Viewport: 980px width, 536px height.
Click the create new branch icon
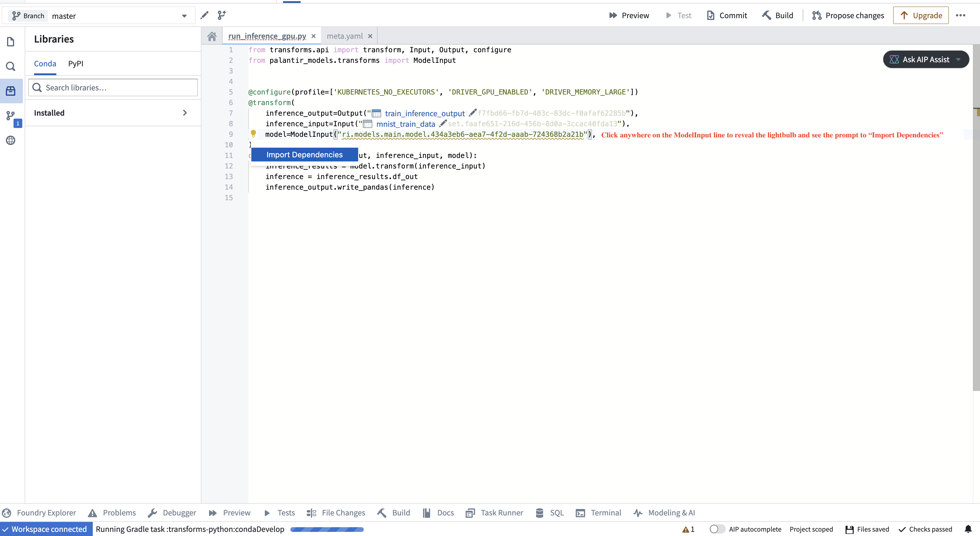click(221, 15)
